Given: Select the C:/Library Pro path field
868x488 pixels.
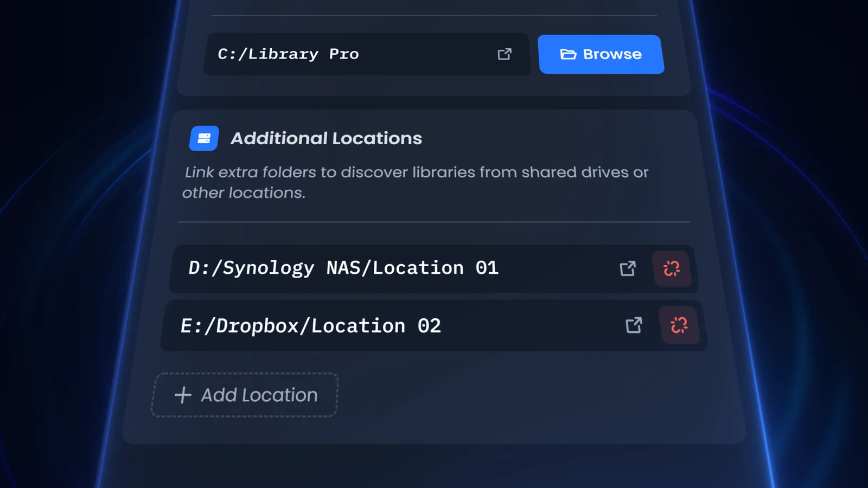Looking at the screenshot, I should click(366, 54).
